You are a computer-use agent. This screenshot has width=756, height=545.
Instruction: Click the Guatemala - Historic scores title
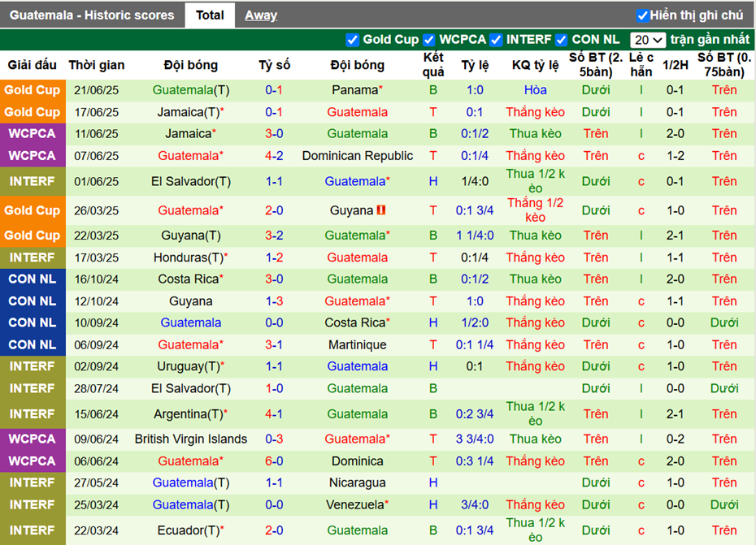coord(92,15)
